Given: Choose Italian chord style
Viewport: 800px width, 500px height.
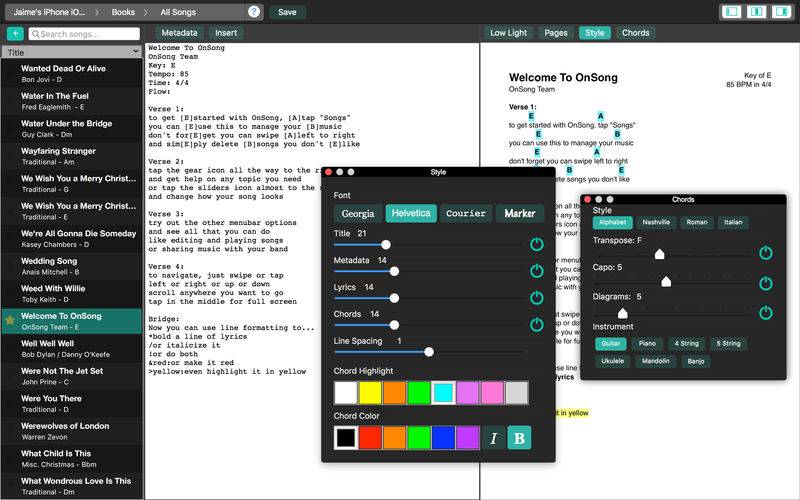Looking at the screenshot, I should point(733,222).
